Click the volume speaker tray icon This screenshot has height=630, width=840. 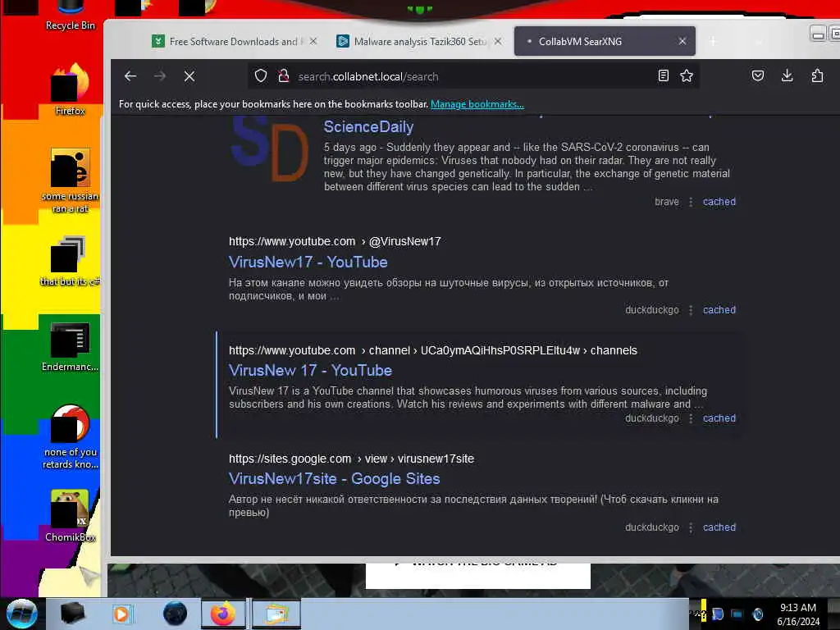click(x=757, y=614)
